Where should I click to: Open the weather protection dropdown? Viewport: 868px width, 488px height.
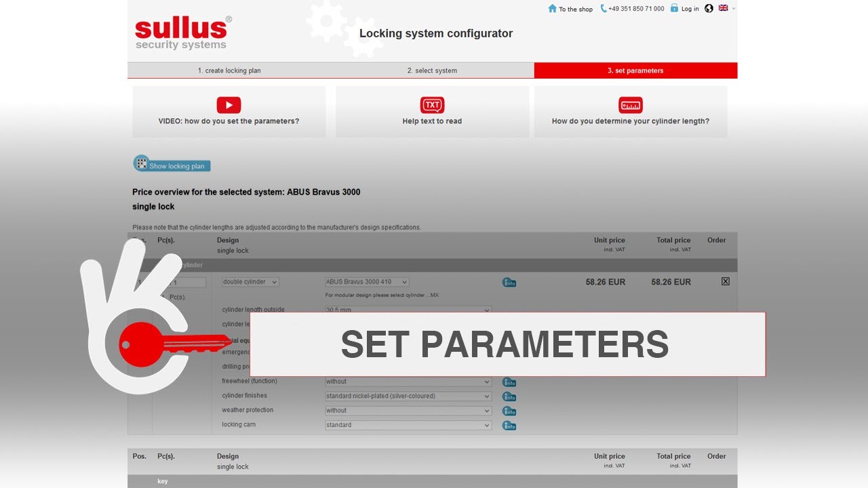click(x=408, y=411)
